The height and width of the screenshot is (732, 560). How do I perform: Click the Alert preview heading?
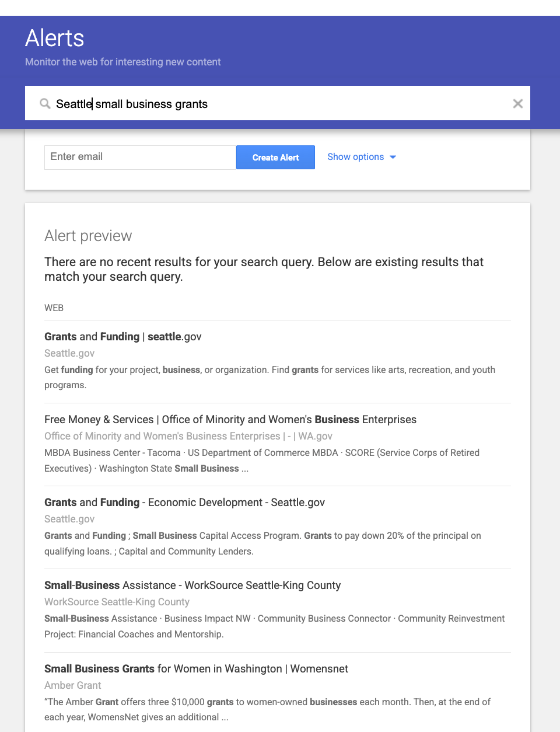pyautogui.click(x=88, y=236)
